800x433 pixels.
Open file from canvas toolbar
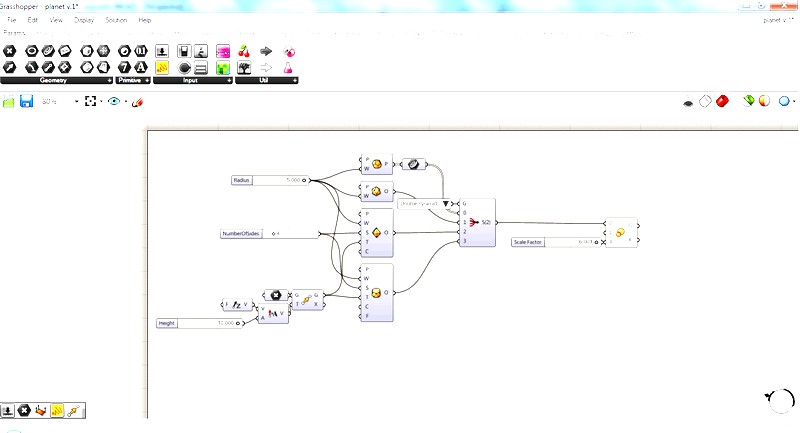point(8,101)
